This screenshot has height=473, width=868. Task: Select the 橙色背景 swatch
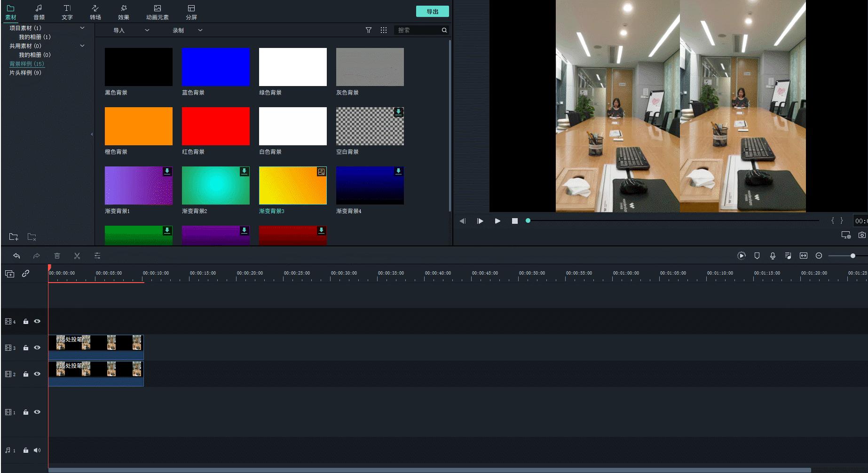pos(139,126)
